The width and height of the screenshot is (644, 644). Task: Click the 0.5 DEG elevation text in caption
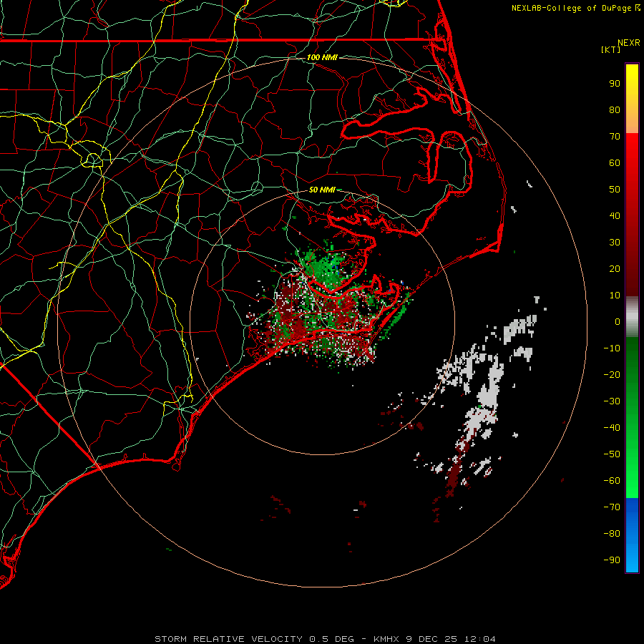[331, 639]
